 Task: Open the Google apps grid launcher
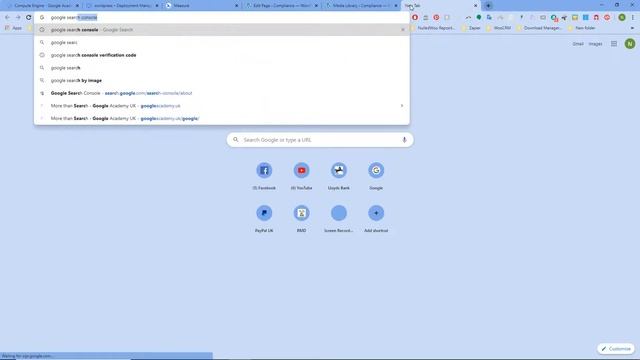(614, 44)
